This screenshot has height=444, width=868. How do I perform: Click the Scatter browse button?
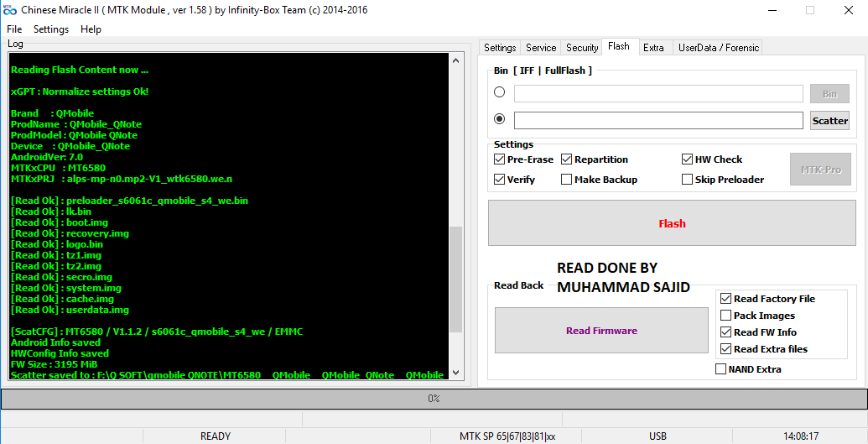click(829, 120)
